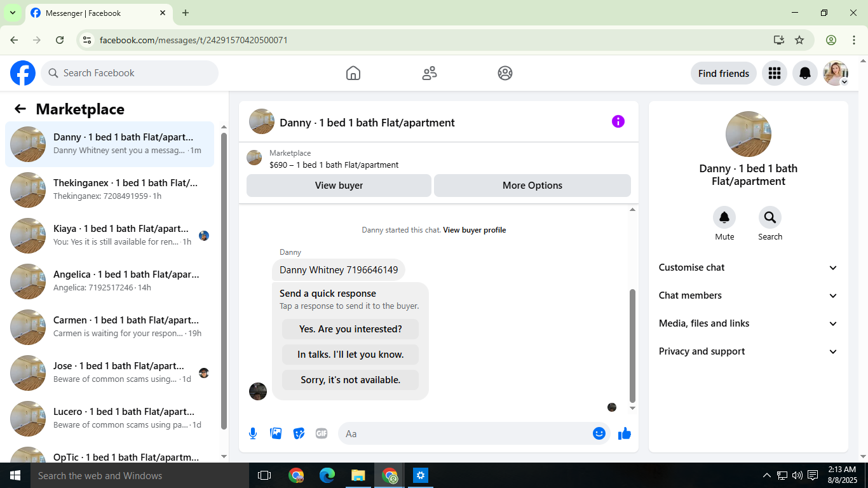Screen dimensions: 868x488
Task: Open the Kiaya conversation
Action: (110, 236)
